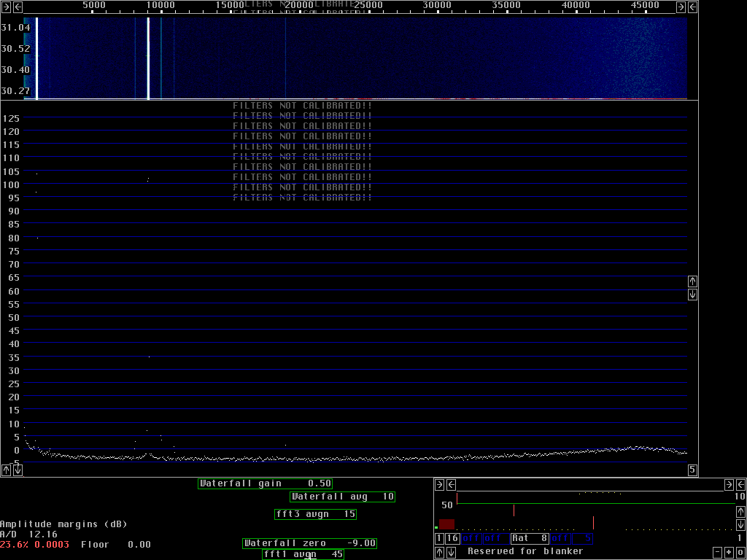Image resolution: width=747 pixels, height=560 pixels.
Task: Click the plus button in the blanker panel
Action: point(729,553)
